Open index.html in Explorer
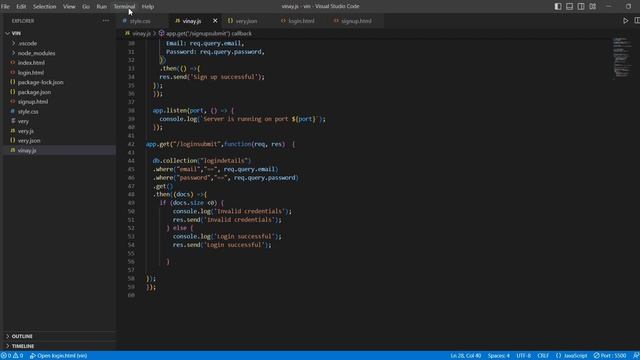This screenshot has height=360, width=640. [31, 63]
